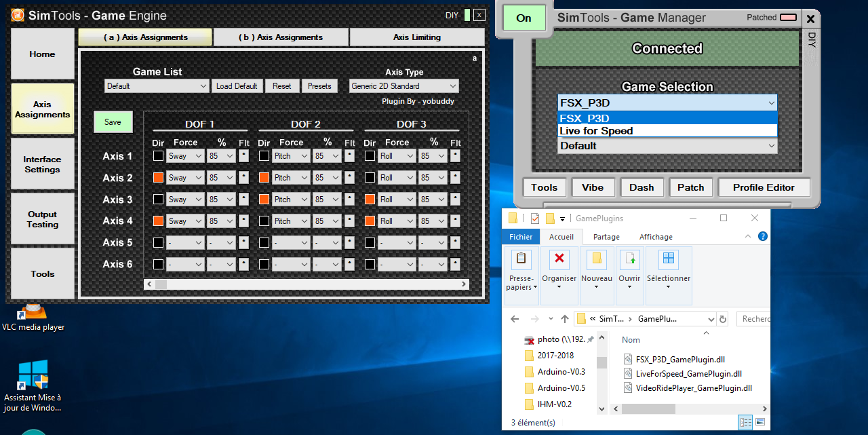The height and width of the screenshot is (435, 868).
Task: Open the Nouveau folder icon menu
Action: click(x=596, y=259)
